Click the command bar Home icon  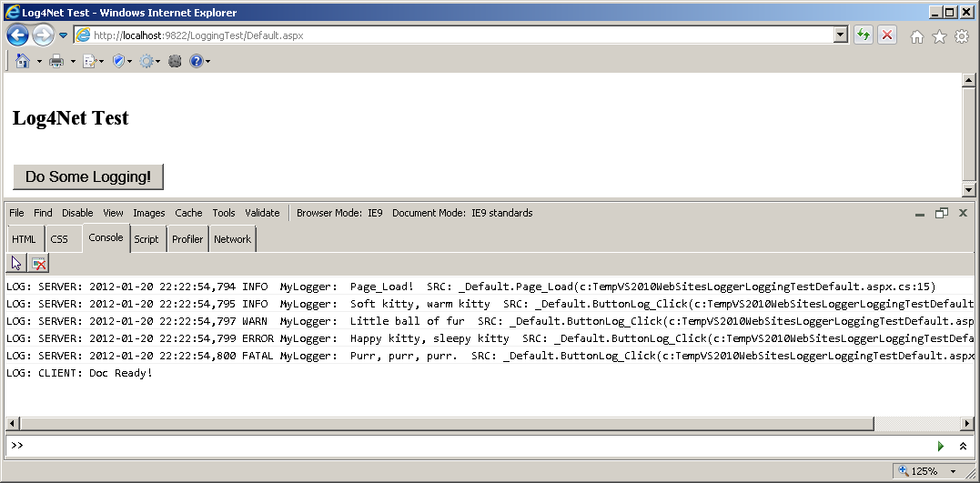coord(23,61)
